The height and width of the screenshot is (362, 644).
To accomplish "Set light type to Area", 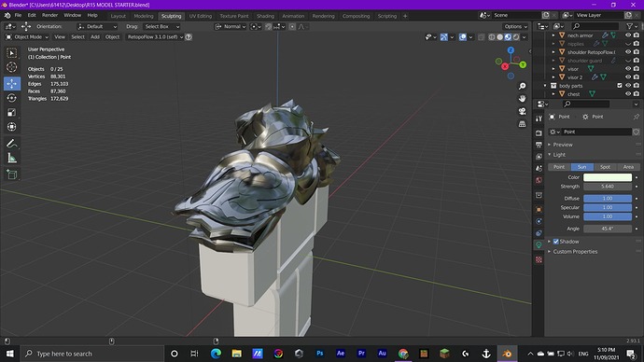I will point(628,167).
